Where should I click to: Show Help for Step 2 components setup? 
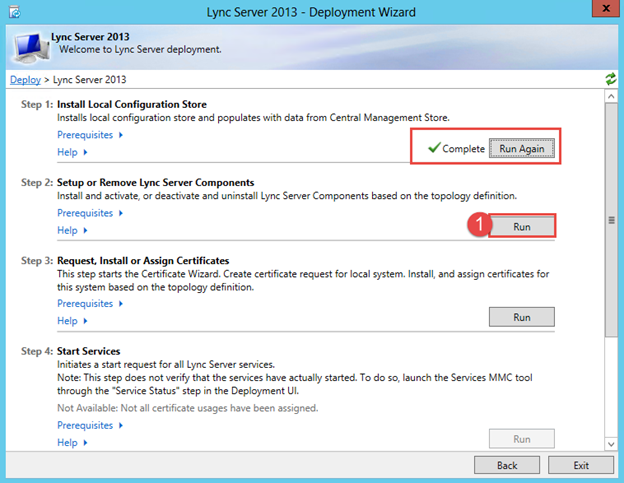pos(72,230)
